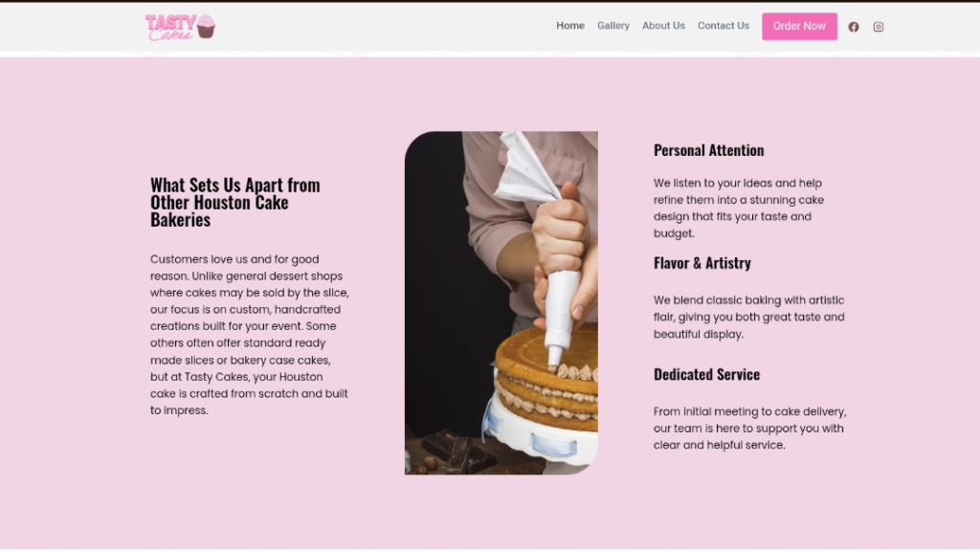
Task: Navigate to About Us
Action: pos(663,26)
